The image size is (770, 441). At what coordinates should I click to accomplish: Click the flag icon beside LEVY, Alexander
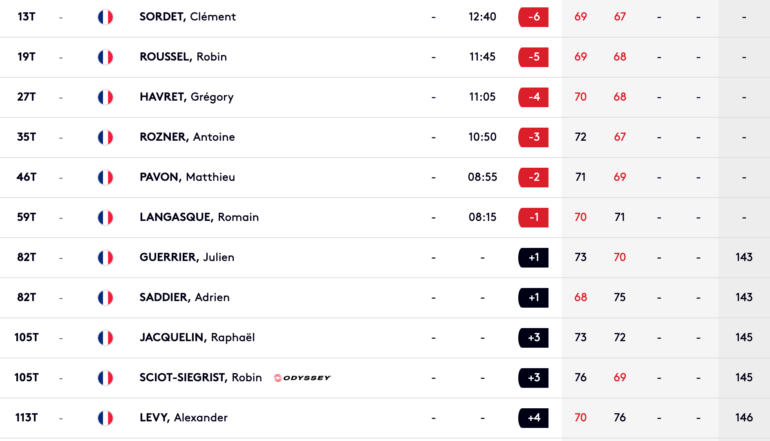click(x=105, y=418)
